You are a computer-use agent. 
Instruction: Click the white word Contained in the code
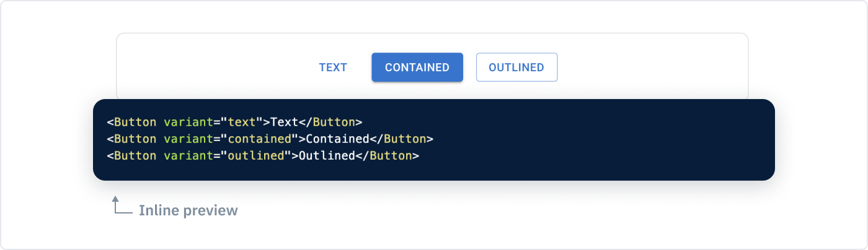click(x=338, y=139)
